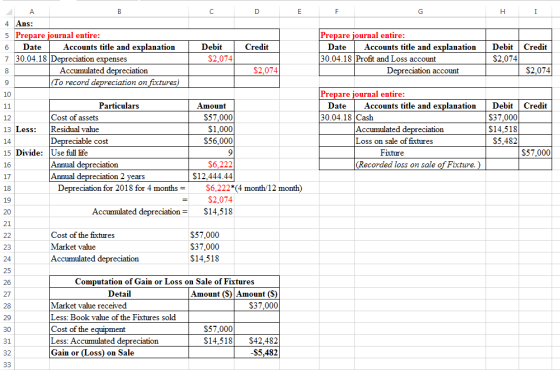Click the $1,000 residual amount
The width and height of the screenshot is (560, 370).
tap(211, 129)
